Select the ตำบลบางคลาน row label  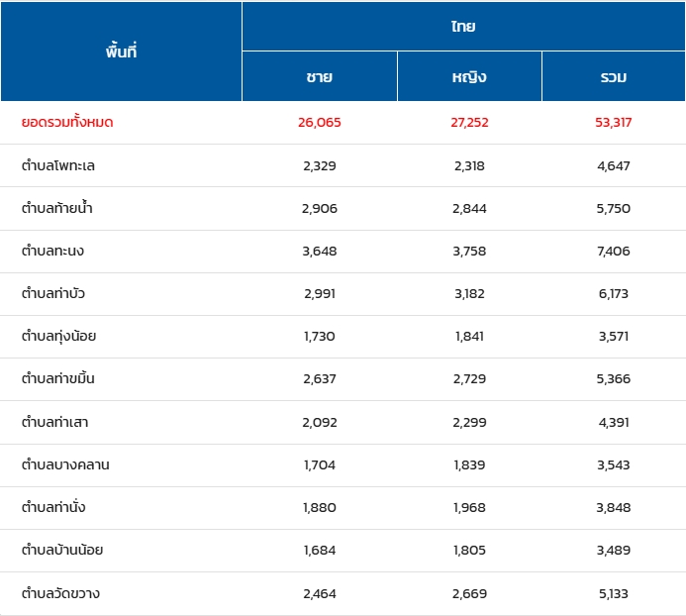(65, 464)
